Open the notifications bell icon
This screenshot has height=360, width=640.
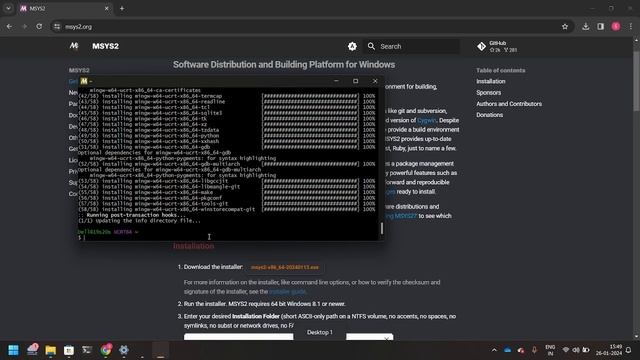click(x=629, y=350)
